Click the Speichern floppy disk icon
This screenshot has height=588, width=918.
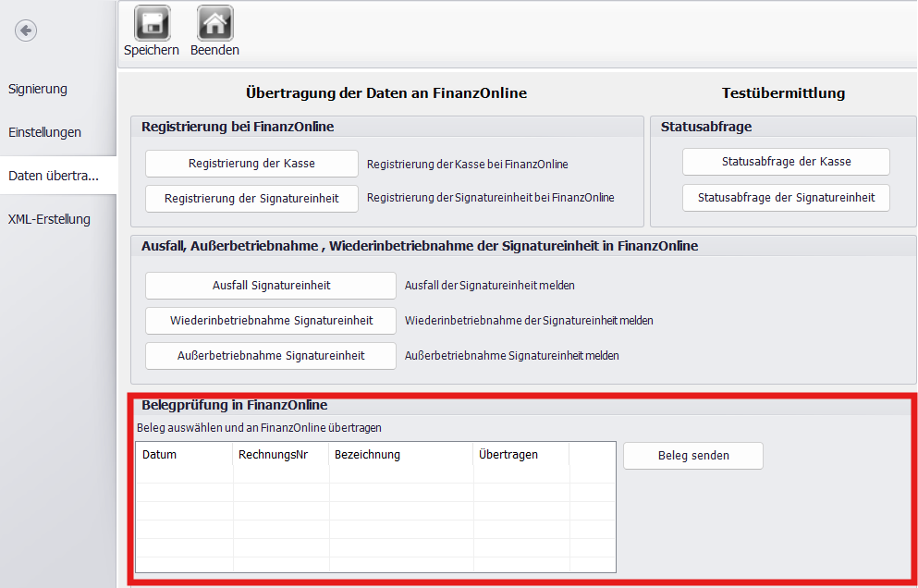click(x=152, y=23)
